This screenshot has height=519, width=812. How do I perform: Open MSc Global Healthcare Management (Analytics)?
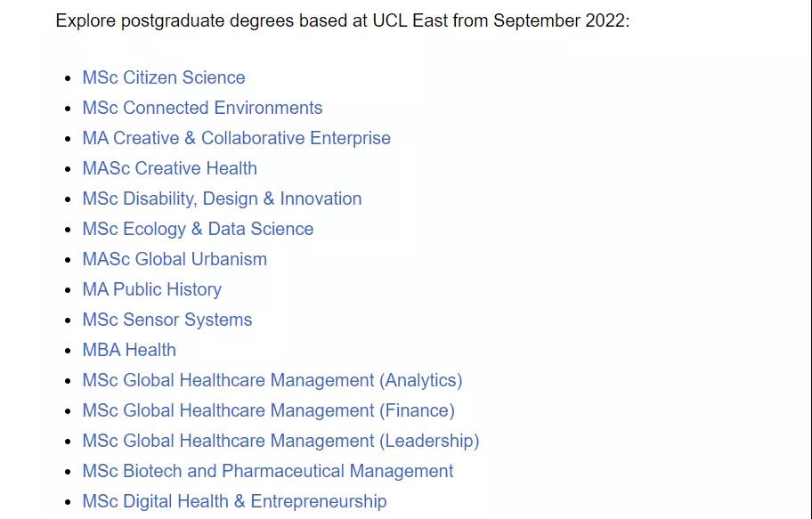[272, 380]
